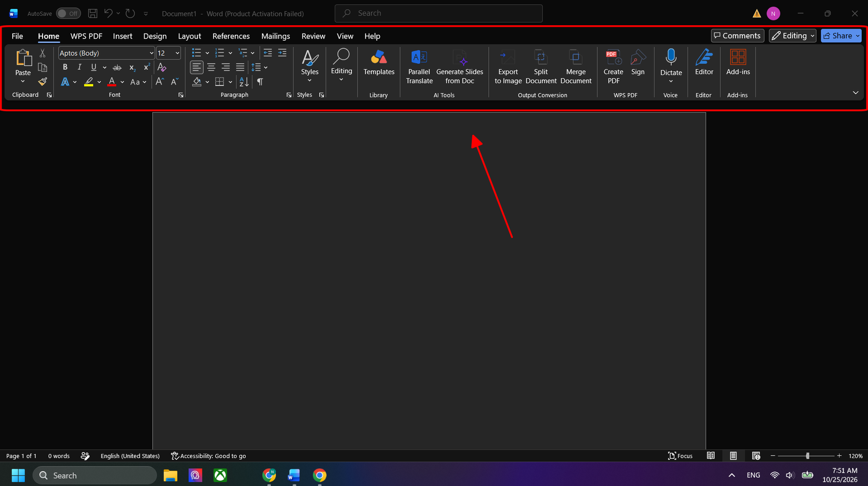This screenshot has height=486, width=868.
Task: Click the Sort icon in Paragraph group
Action: [x=244, y=82]
